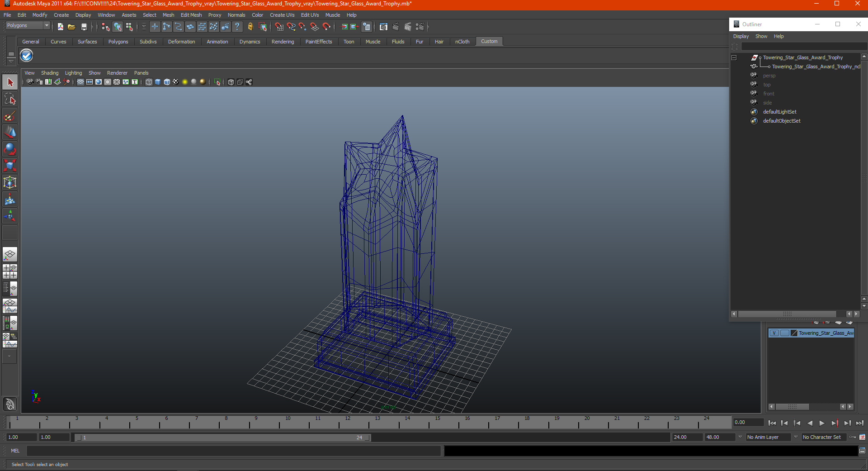Image resolution: width=868 pixels, height=471 pixels.
Task: Step forward one key
Action: 835,423
